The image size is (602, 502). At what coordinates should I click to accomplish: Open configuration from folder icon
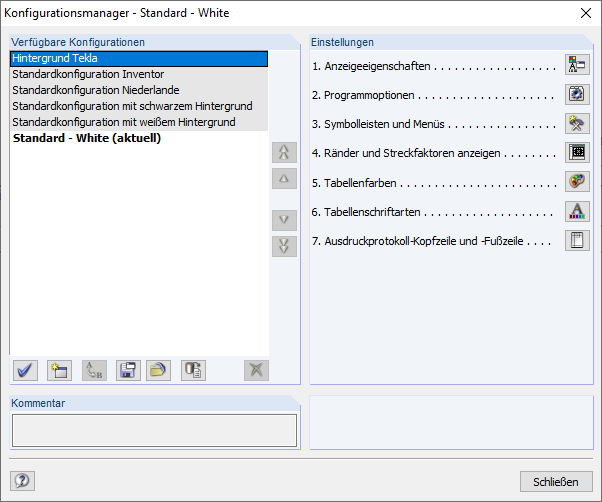pyautogui.click(x=158, y=370)
